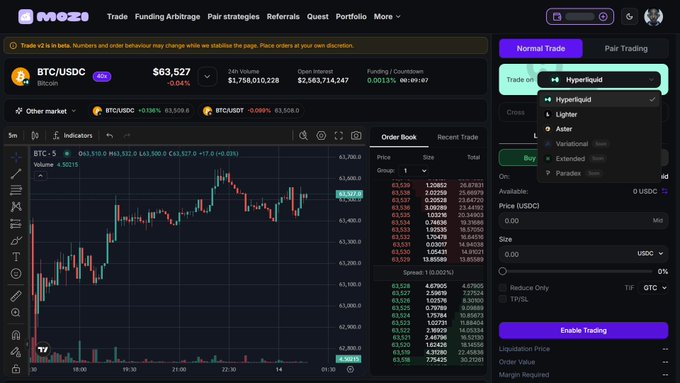The width and height of the screenshot is (680, 383).
Task: Select the trend line drawing tool
Action: coord(16,173)
